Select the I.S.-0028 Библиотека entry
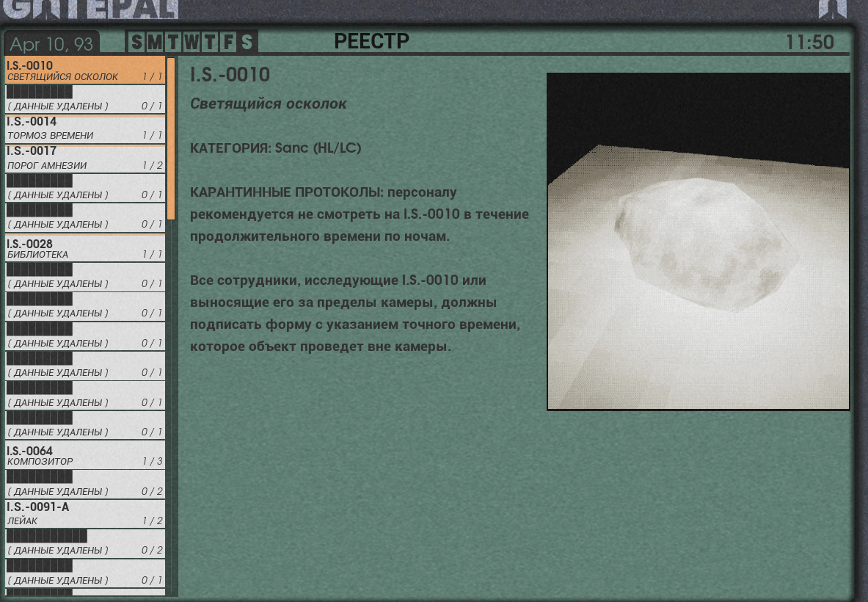 (85, 248)
